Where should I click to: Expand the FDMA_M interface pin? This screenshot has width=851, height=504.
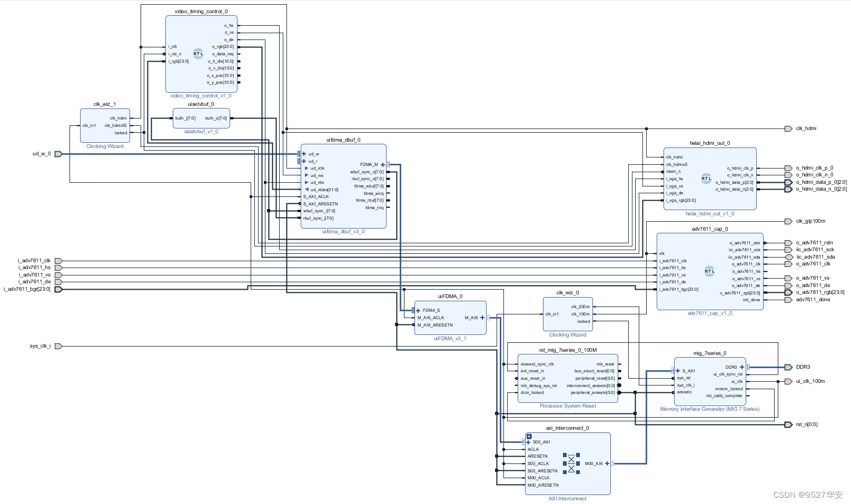(383, 165)
